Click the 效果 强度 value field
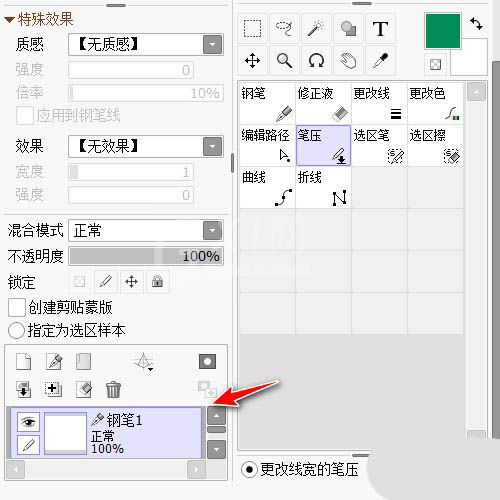Screen dimensions: 500x500 click(131, 195)
